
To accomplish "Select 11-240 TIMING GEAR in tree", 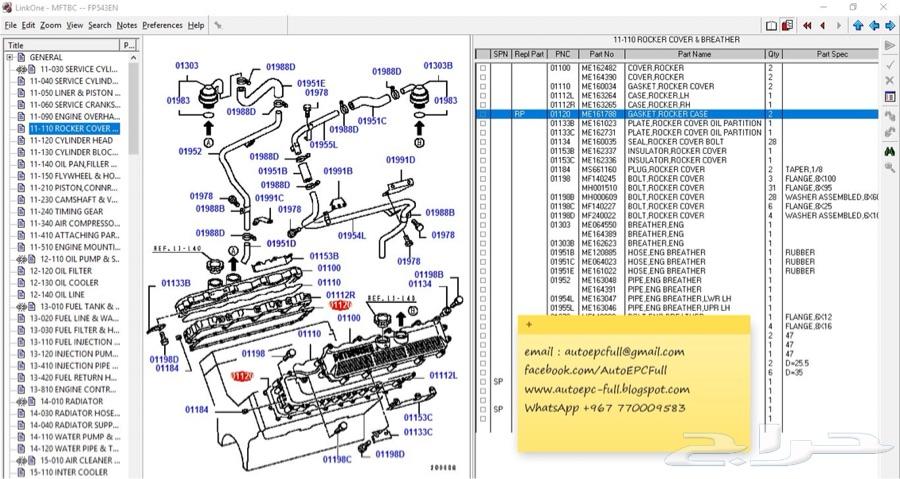I will click(67, 212).
